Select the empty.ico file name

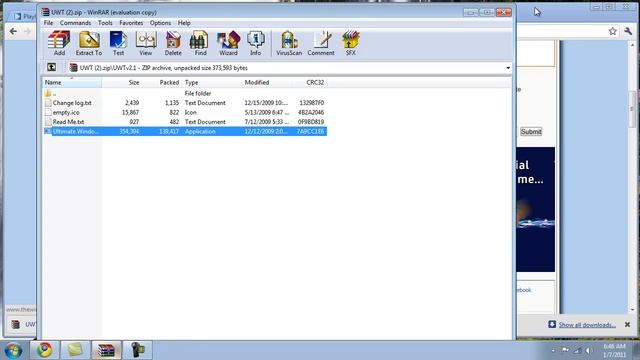66,112
